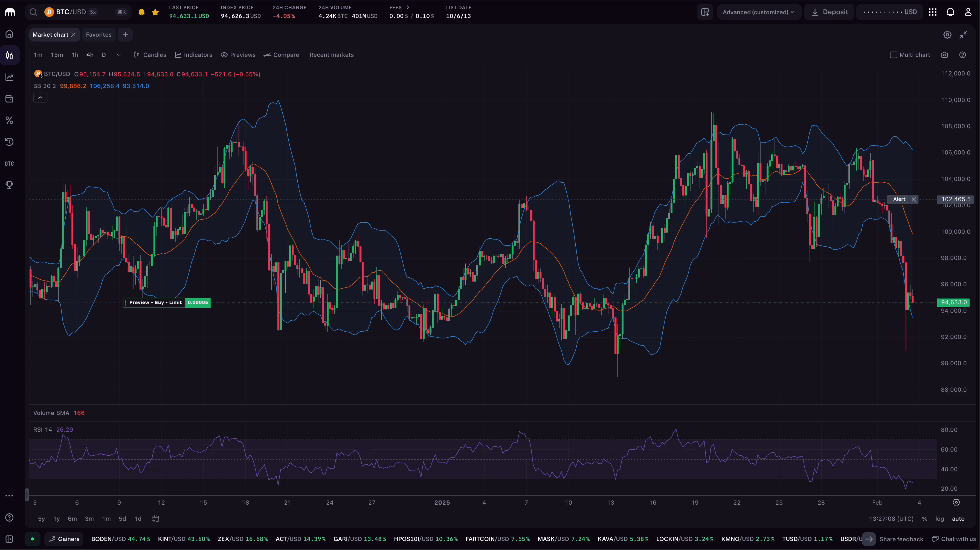Open the Candles chart type menu

click(x=150, y=55)
